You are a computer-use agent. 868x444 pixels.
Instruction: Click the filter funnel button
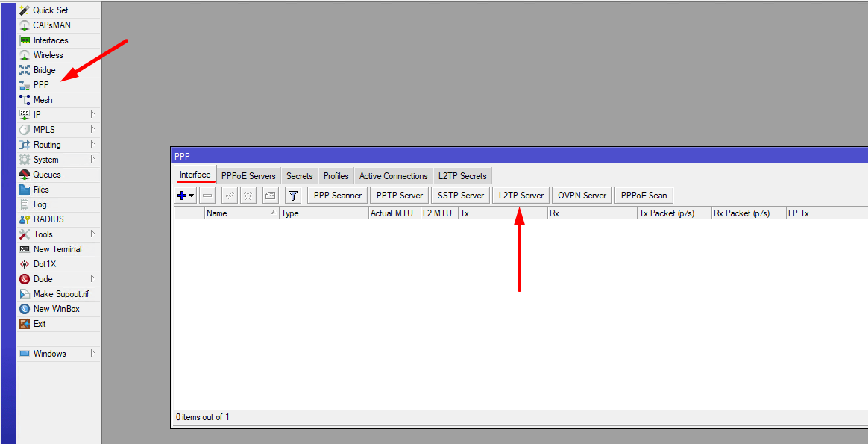coord(293,196)
